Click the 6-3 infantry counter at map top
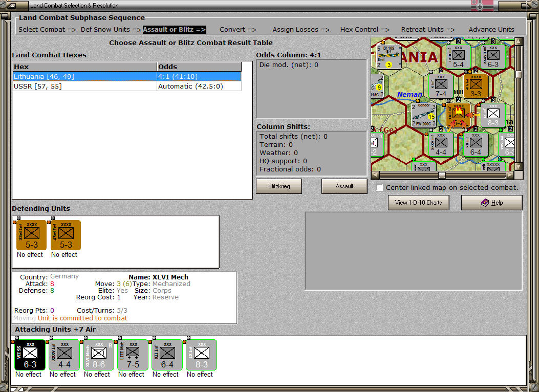The image size is (539, 392). tap(493, 57)
